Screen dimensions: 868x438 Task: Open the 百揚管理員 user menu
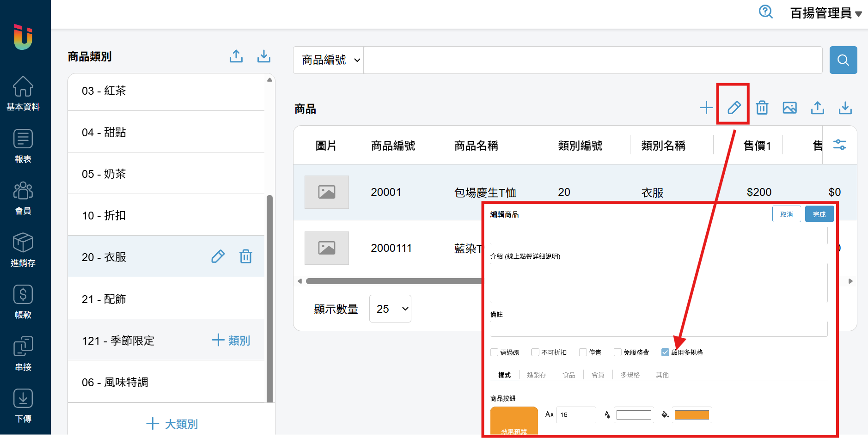[825, 13]
